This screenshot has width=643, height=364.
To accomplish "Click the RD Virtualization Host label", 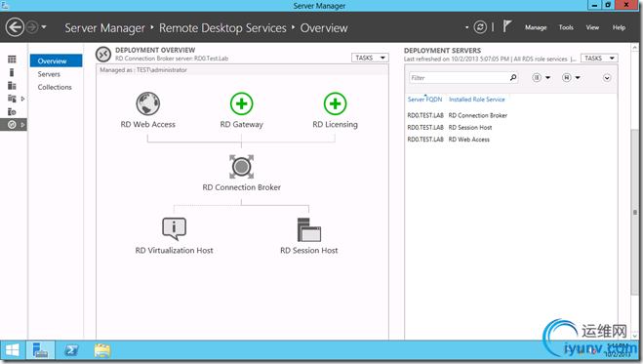I will click(x=175, y=251).
